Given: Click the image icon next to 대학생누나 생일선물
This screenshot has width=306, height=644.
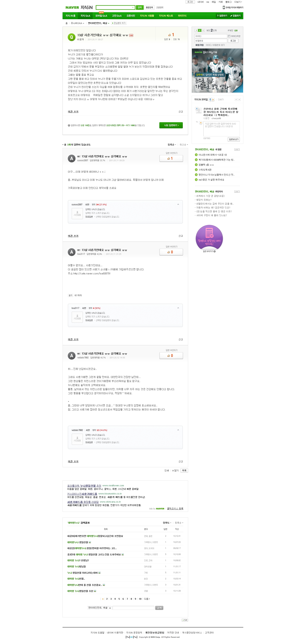Looking at the screenshot, I should [x=90, y=542].
